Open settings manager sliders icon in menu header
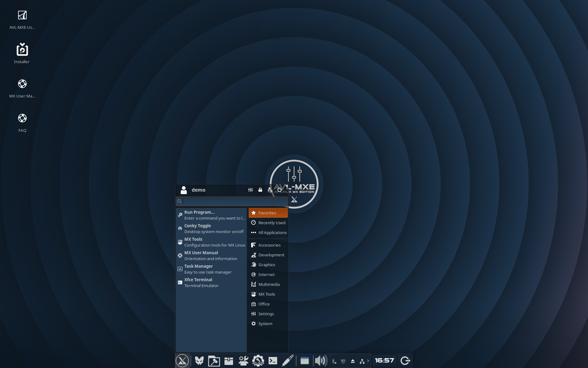This screenshot has width=588, height=368. coord(251,190)
